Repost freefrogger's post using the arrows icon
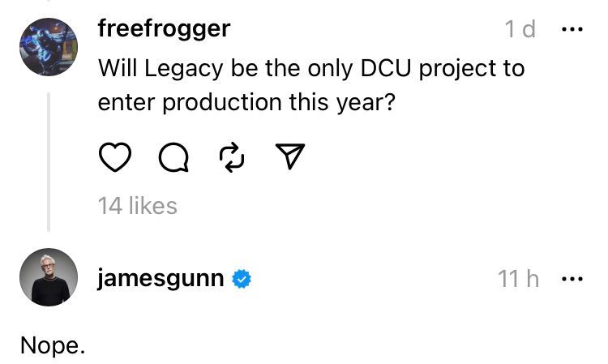Viewport: 608px width, 364px height. pos(233,157)
